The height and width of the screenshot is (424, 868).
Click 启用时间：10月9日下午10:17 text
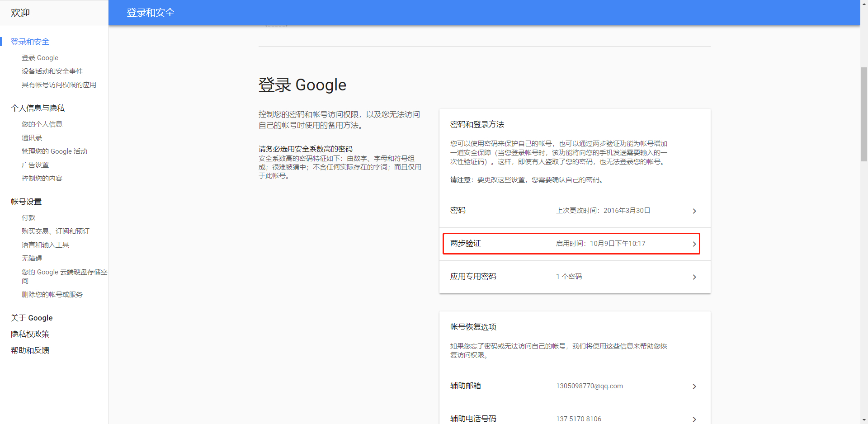coord(601,244)
